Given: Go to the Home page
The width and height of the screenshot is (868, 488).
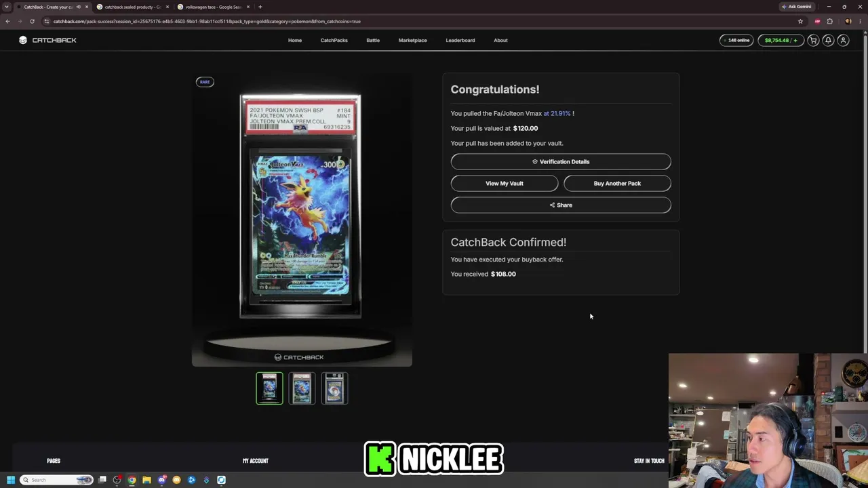Looking at the screenshot, I should 295,40.
